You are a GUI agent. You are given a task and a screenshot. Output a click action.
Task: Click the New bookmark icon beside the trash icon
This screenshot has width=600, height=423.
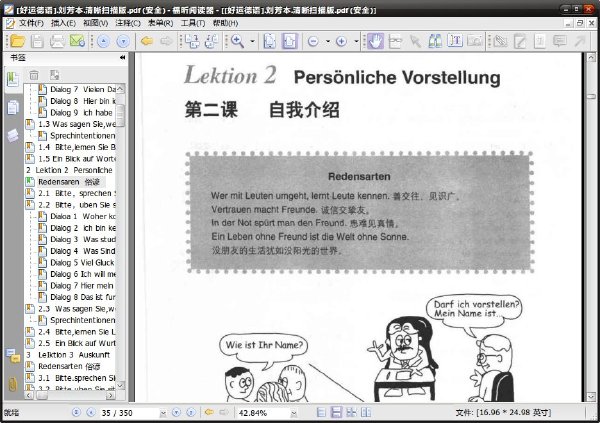click(54, 75)
